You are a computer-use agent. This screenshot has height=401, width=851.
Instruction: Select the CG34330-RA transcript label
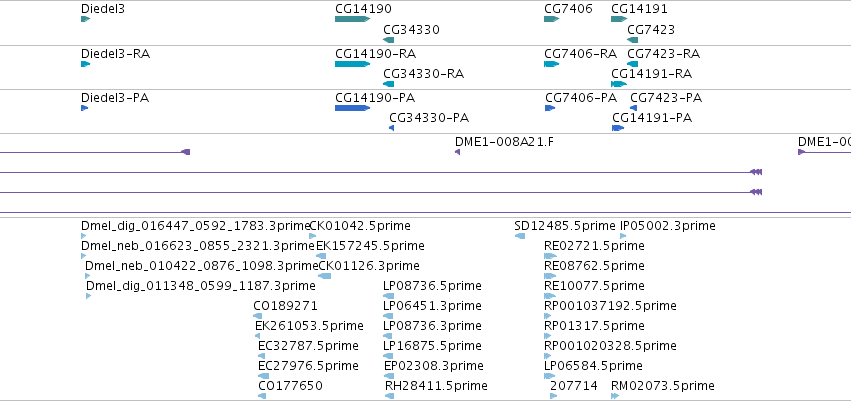click(424, 74)
